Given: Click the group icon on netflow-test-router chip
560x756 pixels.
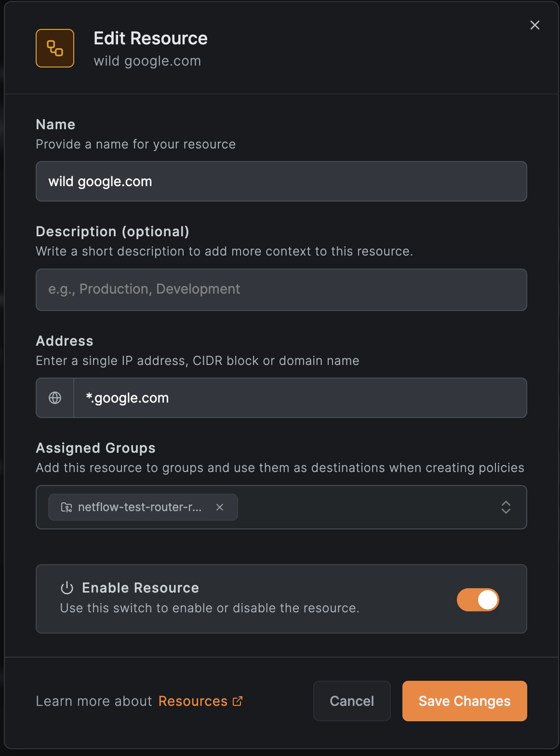Looking at the screenshot, I should click(67, 507).
